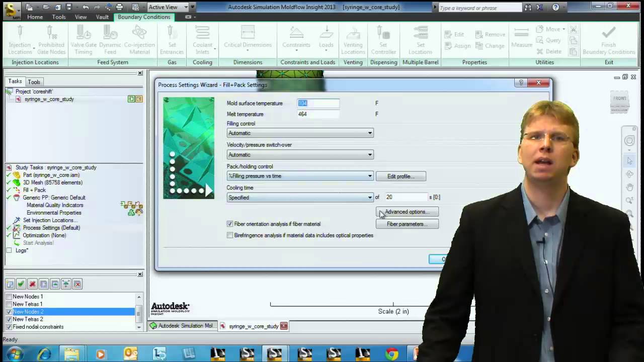Select Process Settings (Default) study task
The image size is (644, 362).
click(x=51, y=228)
